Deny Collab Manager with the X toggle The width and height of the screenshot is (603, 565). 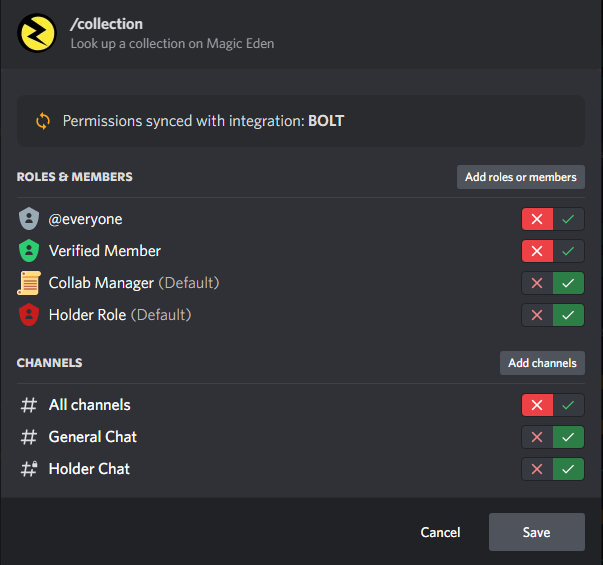pos(537,283)
